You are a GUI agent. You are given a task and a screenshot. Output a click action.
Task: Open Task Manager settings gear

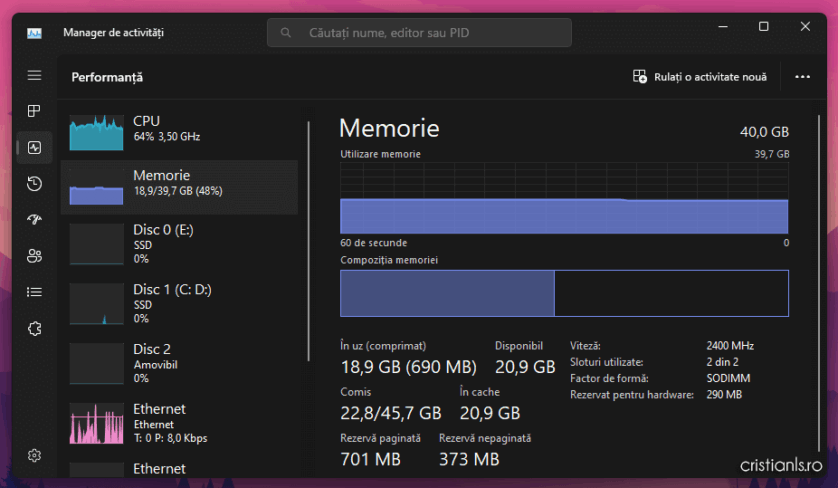pos(34,455)
